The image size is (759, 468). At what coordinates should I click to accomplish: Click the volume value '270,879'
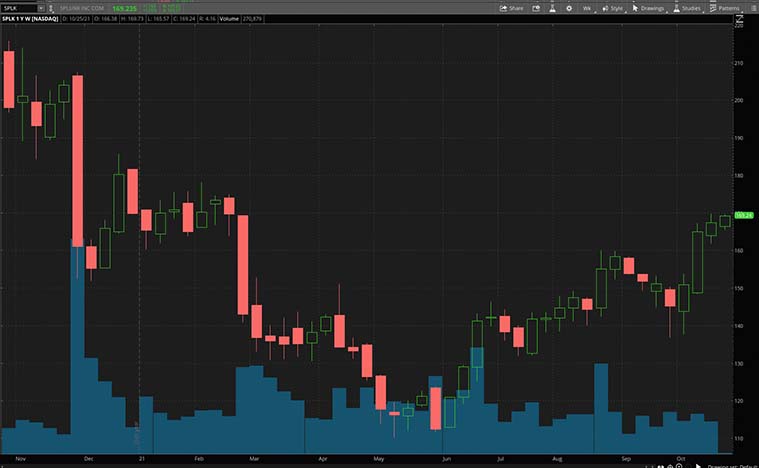[252, 19]
